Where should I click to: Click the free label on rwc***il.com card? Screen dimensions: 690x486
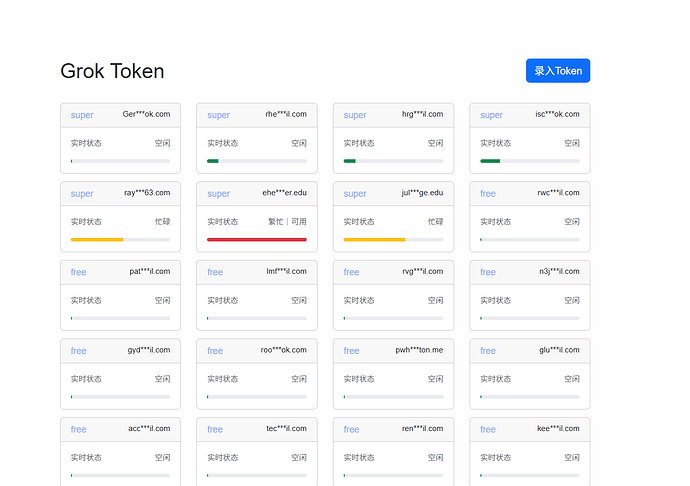coord(488,194)
